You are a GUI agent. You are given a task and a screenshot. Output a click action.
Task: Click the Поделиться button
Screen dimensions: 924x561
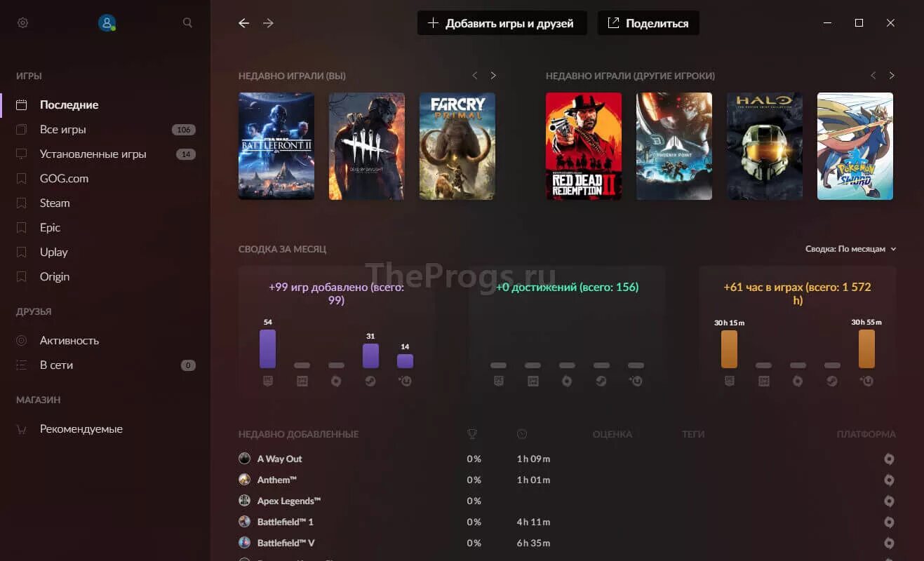point(648,23)
